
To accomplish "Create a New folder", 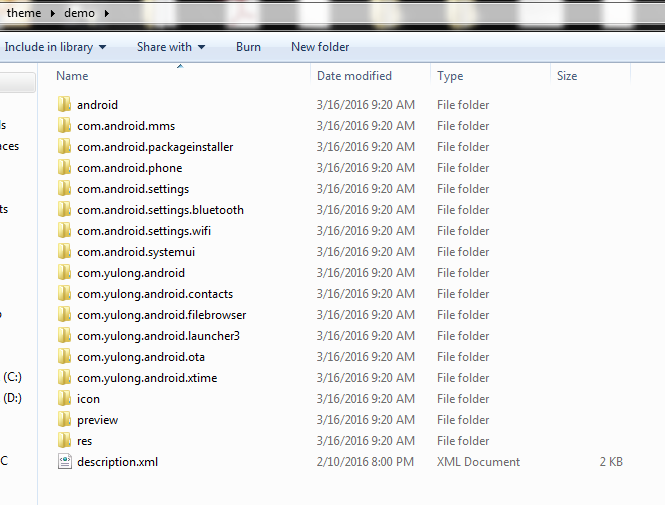I will pyautogui.click(x=320, y=47).
